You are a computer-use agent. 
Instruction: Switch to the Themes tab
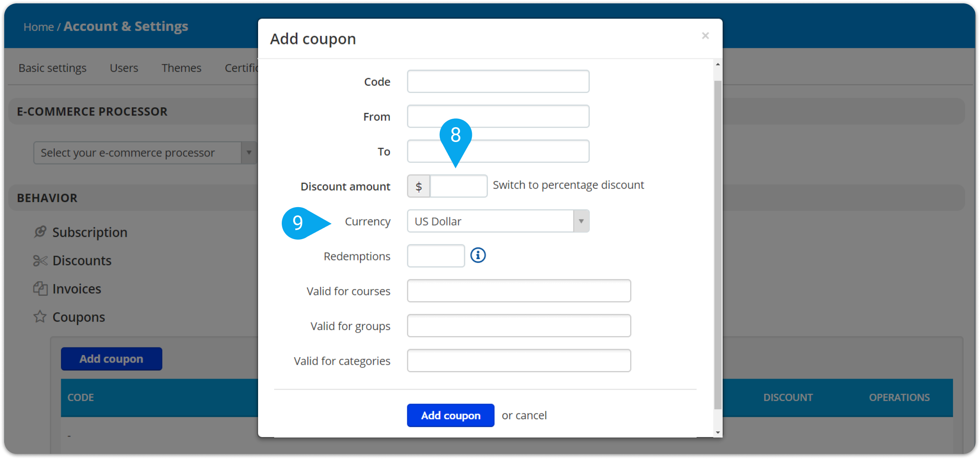181,68
